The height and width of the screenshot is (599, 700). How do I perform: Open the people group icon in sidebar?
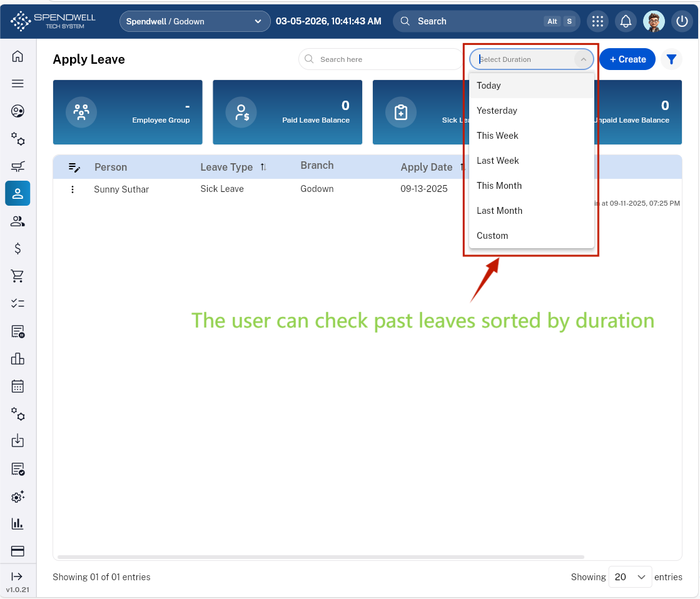pyautogui.click(x=18, y=221)
